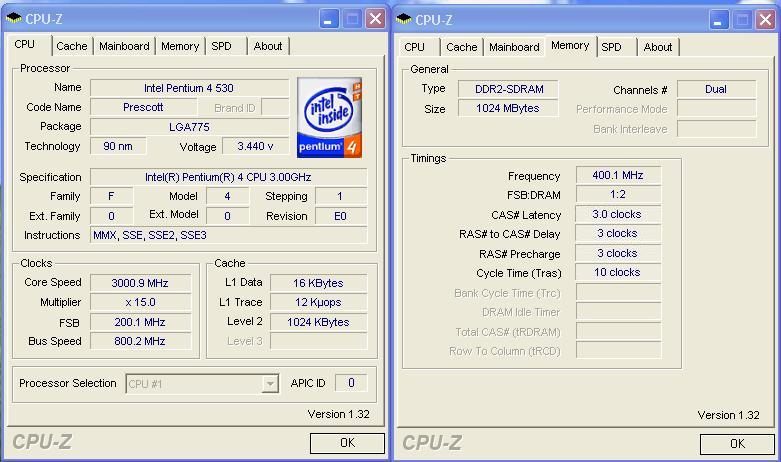Click the Core Speed value '3000.9 MHz'
Screen dimensions: 781x462
point(140,283)
